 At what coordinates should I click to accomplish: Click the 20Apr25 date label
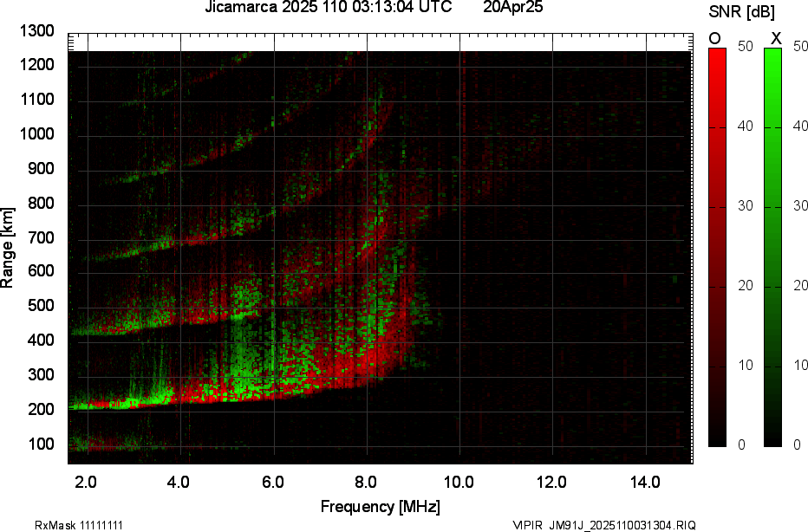tap(512, 7)
